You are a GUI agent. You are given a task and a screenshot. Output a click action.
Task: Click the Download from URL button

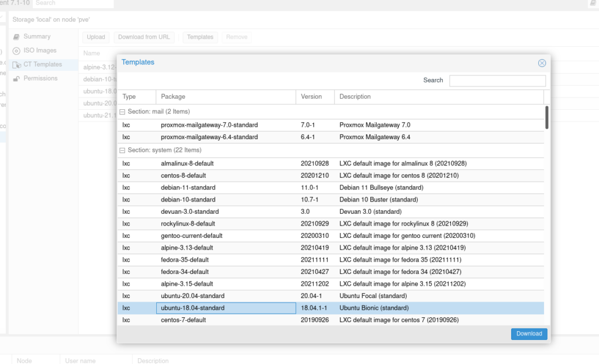tap(144, 37)
